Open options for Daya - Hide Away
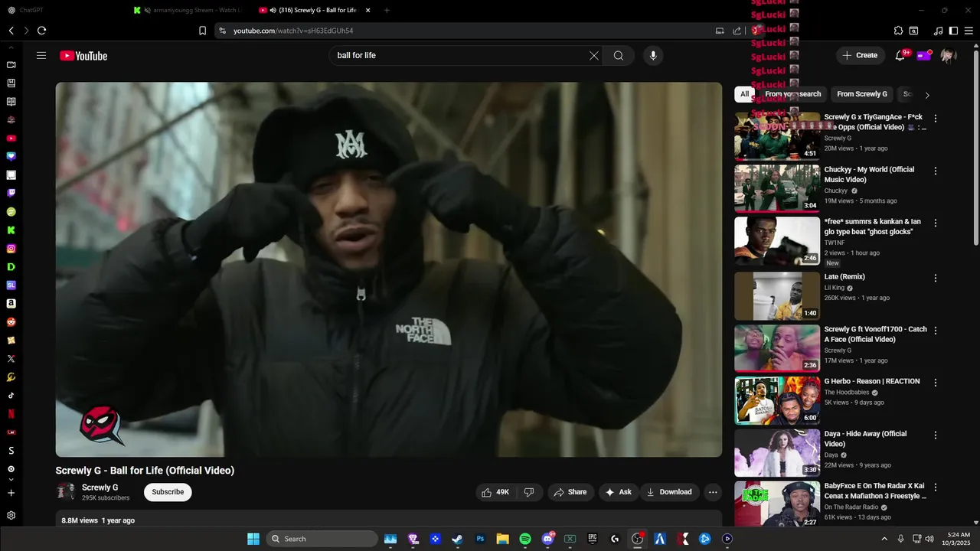This screenshot has height=551, width=980. 935,435
